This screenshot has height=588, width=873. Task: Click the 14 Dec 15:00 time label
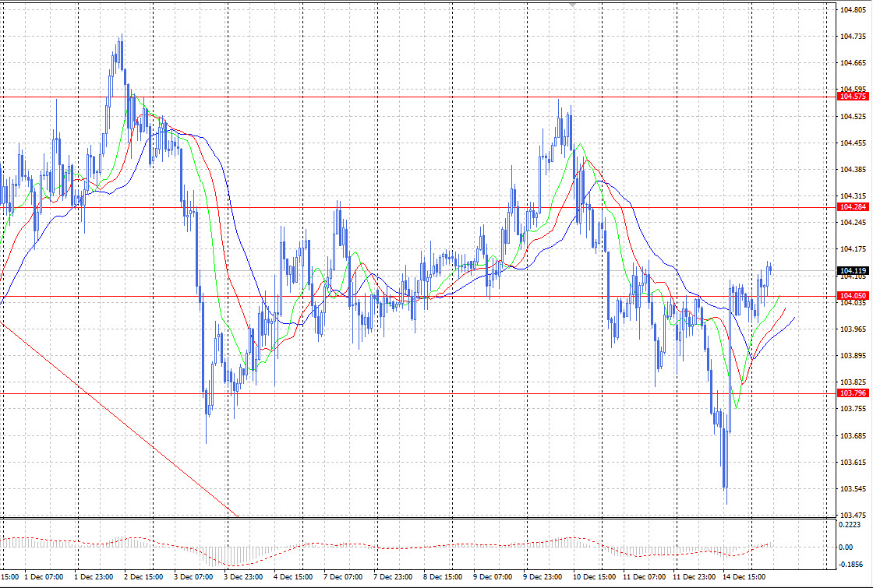click(x=744, y=577)
